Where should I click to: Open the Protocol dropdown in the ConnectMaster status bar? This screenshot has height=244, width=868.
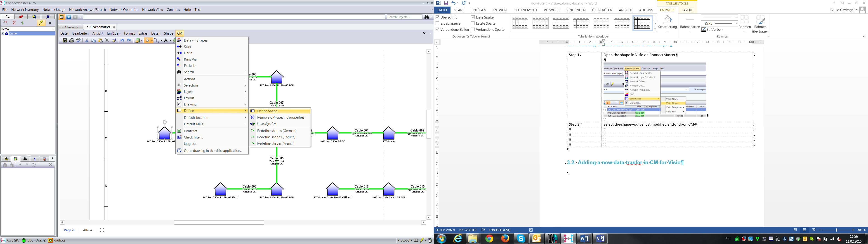(x=405, y=240)
